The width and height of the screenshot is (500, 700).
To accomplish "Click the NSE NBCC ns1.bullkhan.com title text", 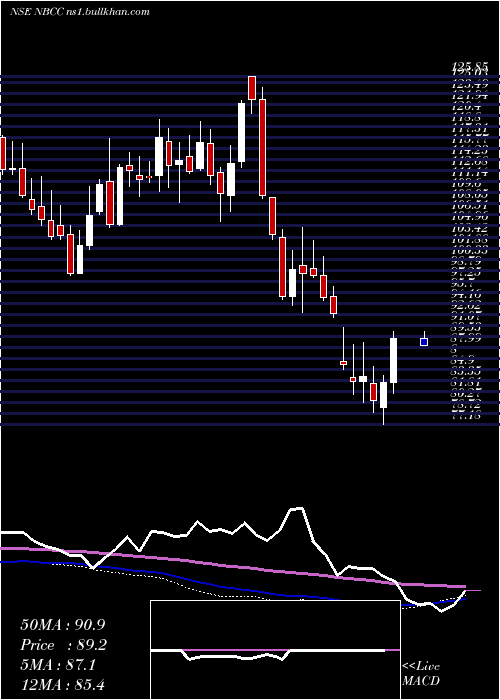I will [79, 12].
